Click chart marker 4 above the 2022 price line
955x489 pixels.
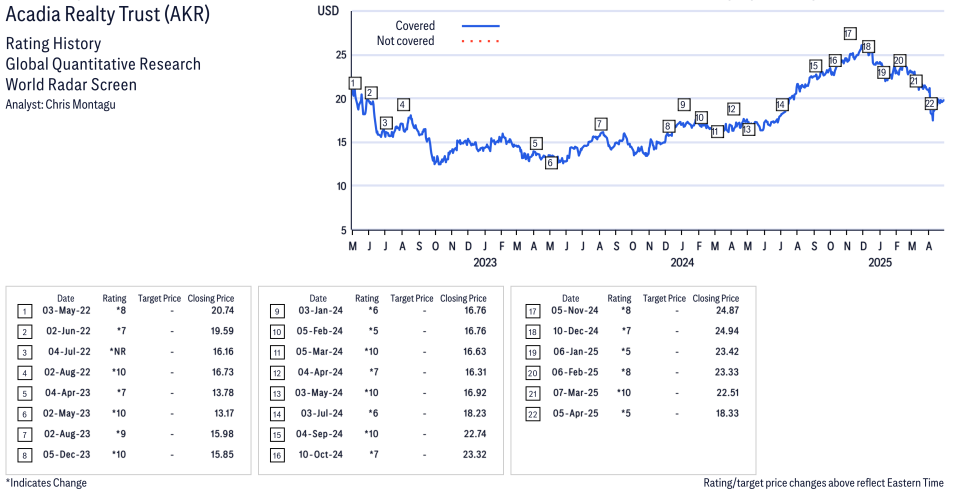tap(403, 105)
